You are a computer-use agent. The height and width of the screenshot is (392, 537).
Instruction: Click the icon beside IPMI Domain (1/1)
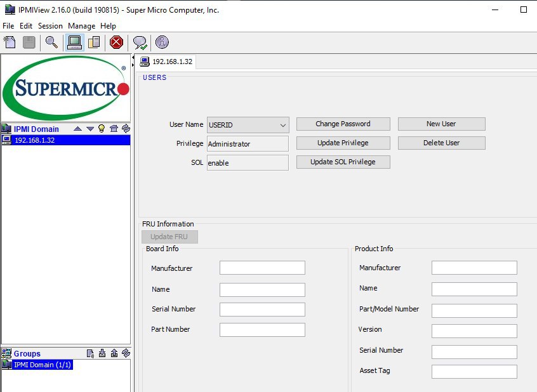click(x=6, y=365)
